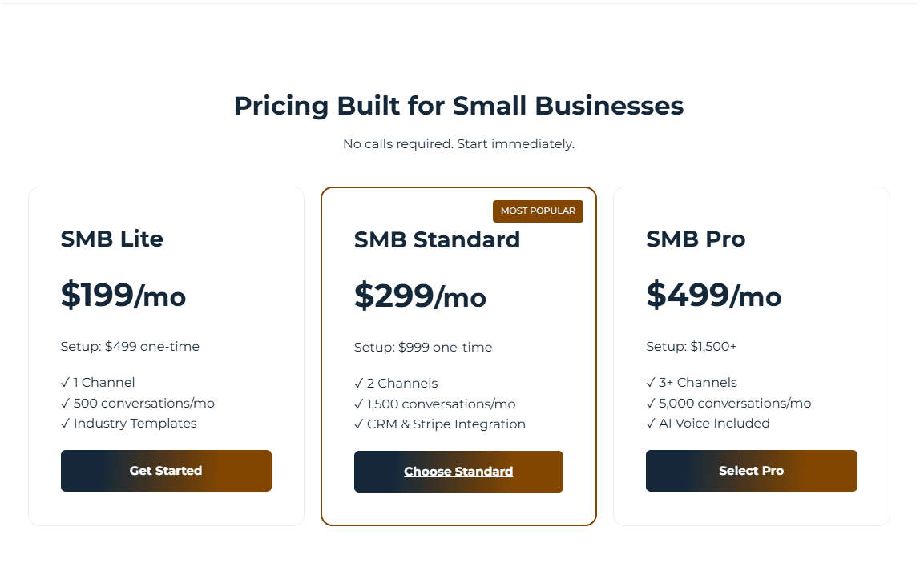The height and width of the screenshot is (583, 924).
Task: Select the SMB Lite plan title
Action: 112,239
